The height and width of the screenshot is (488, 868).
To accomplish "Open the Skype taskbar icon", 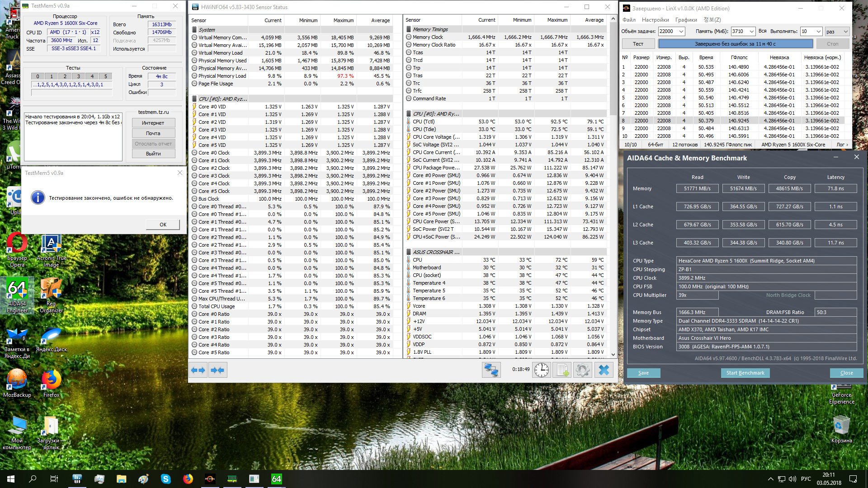I will 165,479.
